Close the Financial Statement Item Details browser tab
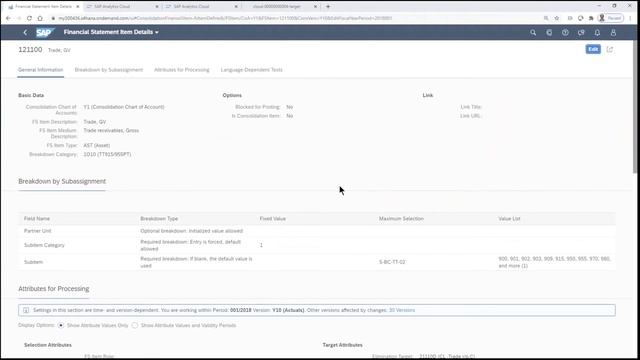This screenshot has height=360, width=640. 78,7
